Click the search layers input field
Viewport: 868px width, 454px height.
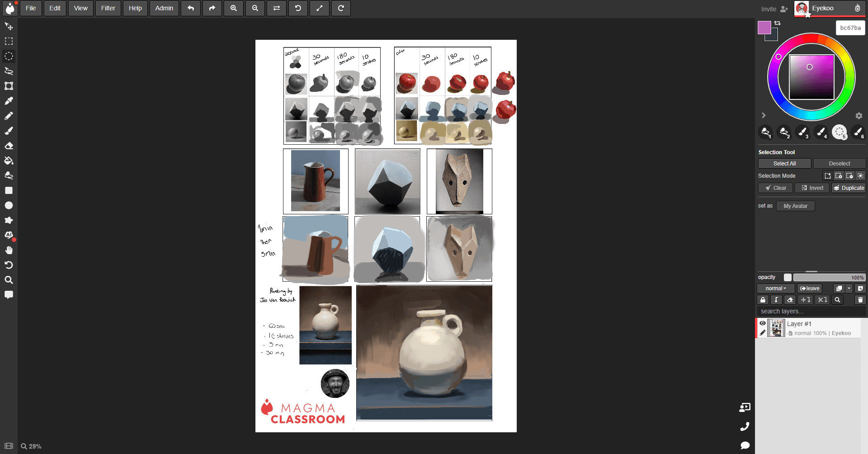[x=811, y=311]
